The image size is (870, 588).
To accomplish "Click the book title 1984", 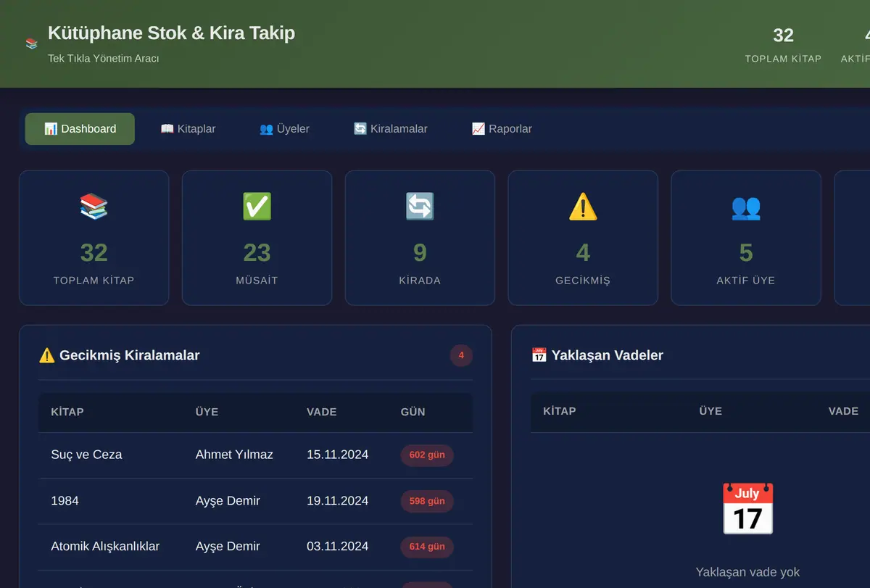I will tap(65, 500).
